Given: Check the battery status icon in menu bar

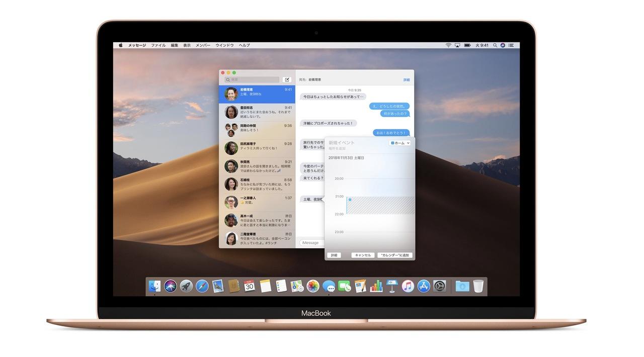Looking at the screenshot, I should (467, 45).
